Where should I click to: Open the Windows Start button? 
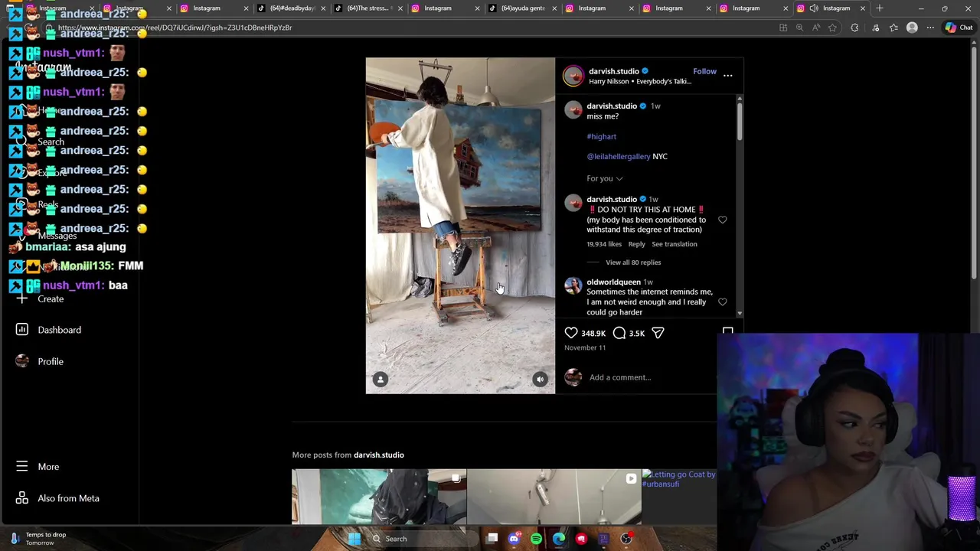354,539
